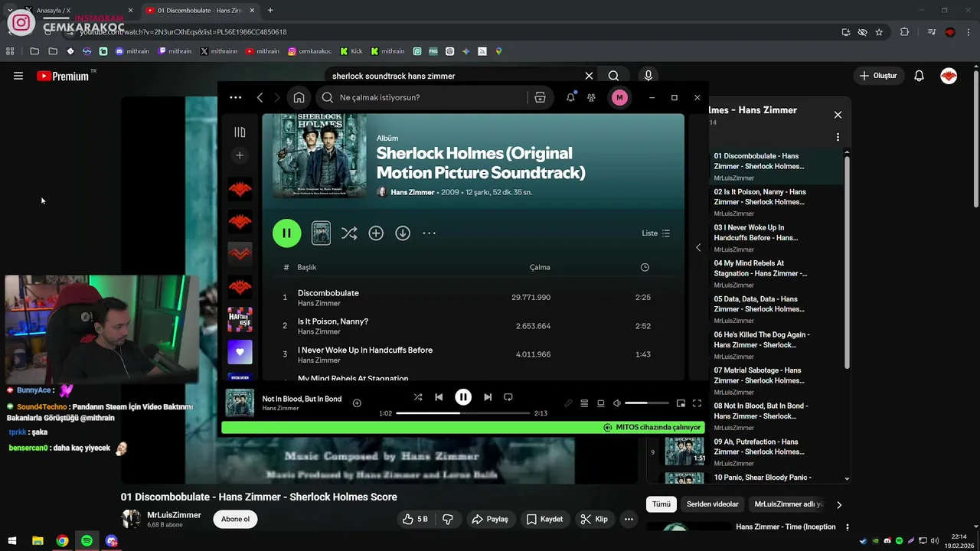Save the video with Kaydet
This screenshot has width=980, height=551.
[x=544, y=519]
